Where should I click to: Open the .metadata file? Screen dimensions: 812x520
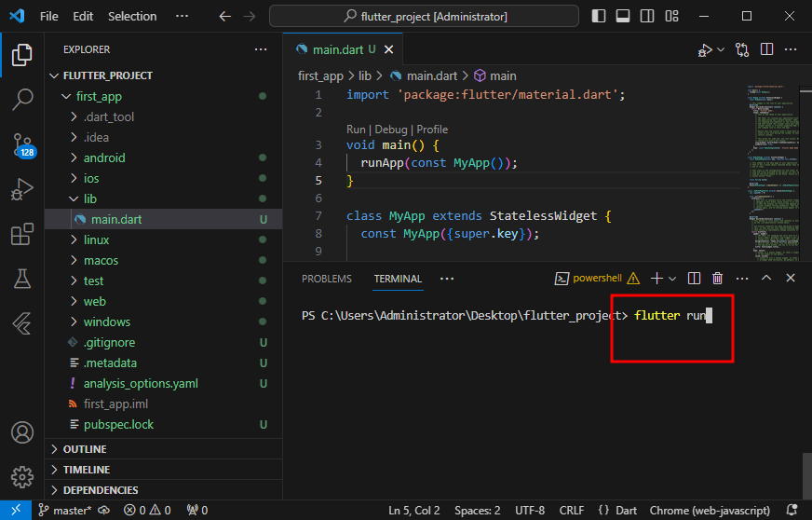point(163,363)
